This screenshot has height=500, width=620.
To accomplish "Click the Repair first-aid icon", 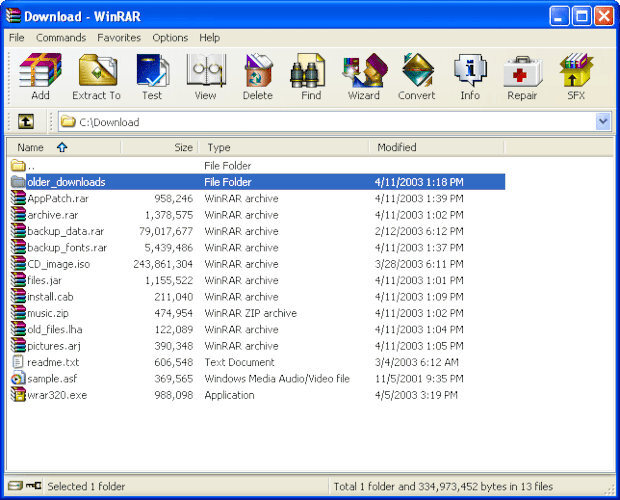I will [522, 77].
